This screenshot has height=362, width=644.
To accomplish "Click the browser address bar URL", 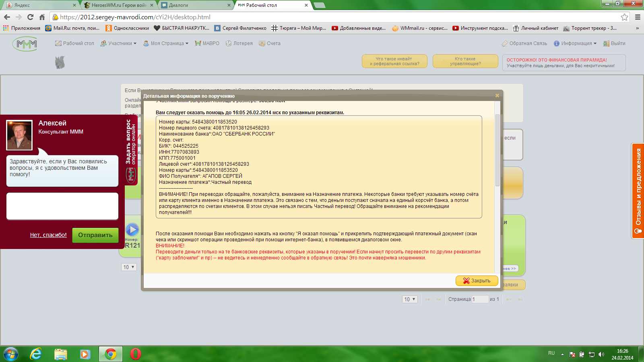I will 135,17.
